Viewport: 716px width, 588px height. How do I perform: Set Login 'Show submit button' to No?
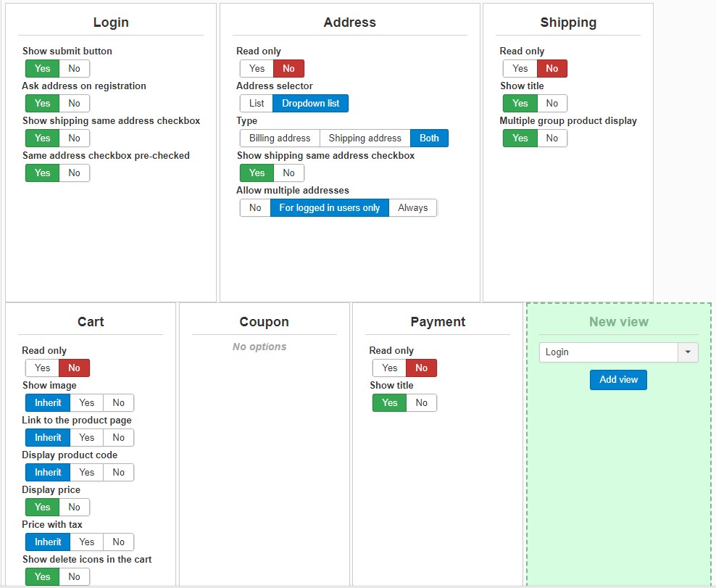pos(75,68)
